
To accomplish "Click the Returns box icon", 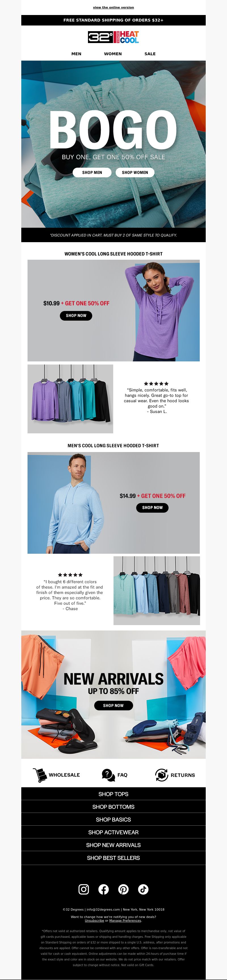I will click(x=161, y=775).
